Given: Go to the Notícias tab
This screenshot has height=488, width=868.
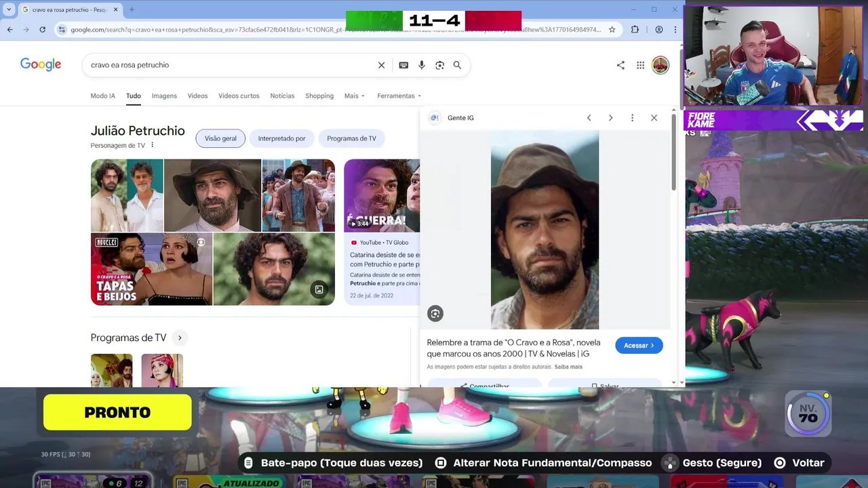Looking at the screenshot, I should coord(282,96).
